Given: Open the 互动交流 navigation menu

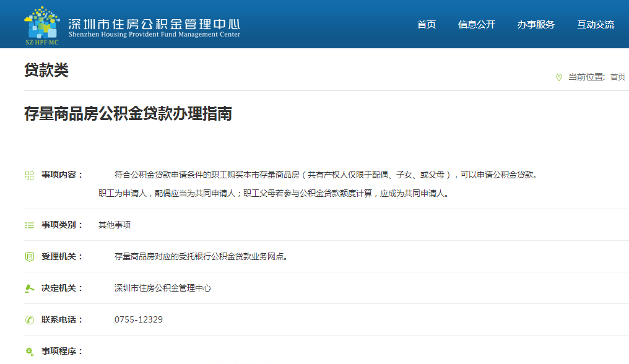Looking at the screenshot, I should (x=596, y=25).
